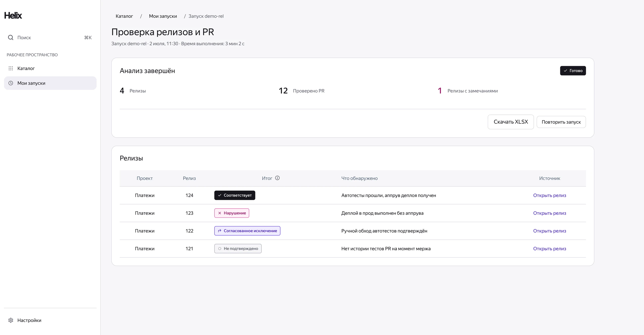Go to Мои запуски breadcrumb
The image size is (644, 335).
(163, 16)
